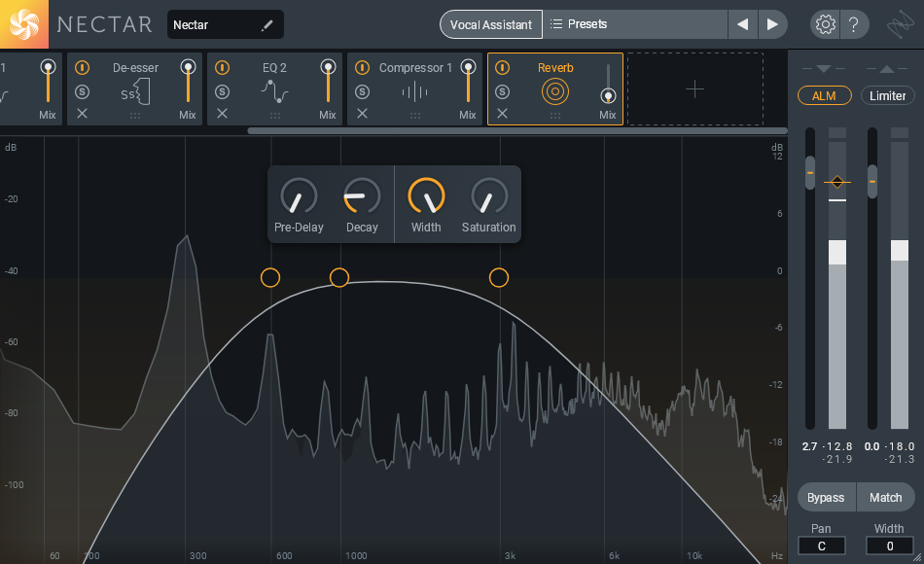
Task: Toggle the ALM auto level mode
Action: point(825,95)
